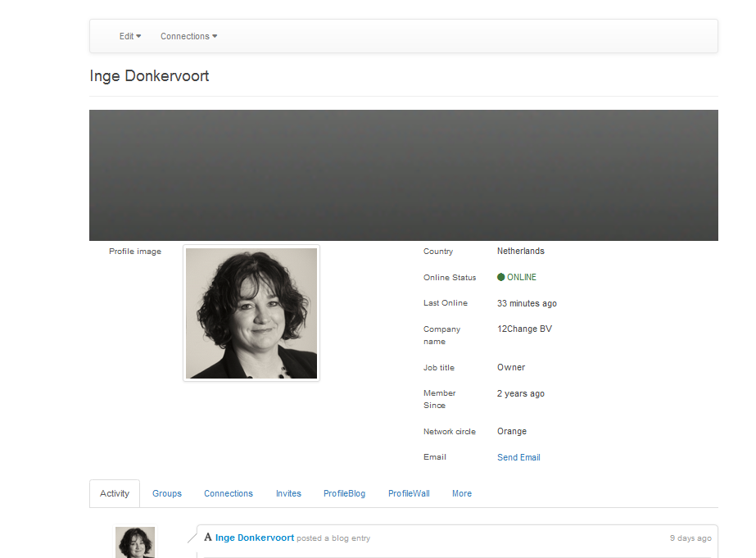Click the green online status indicator dot
The height and width of the screenshot is (558, 756).
(x=501, y=277)
